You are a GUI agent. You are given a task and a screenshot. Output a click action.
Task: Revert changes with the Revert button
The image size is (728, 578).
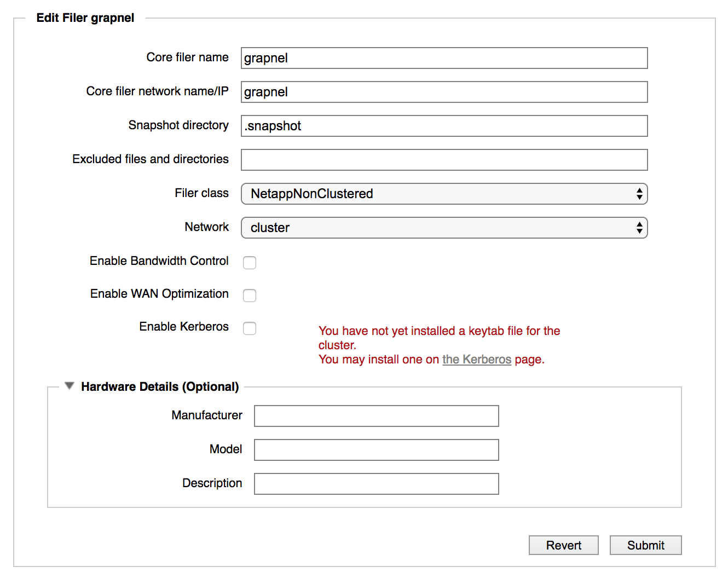[564, 545]
